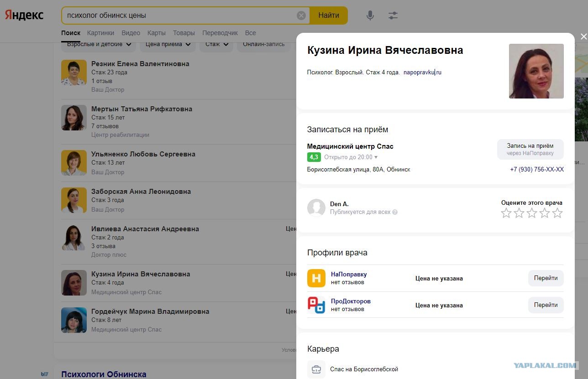
Task: Open Психологи Обнинска search result
Action: tap(104, 374)
